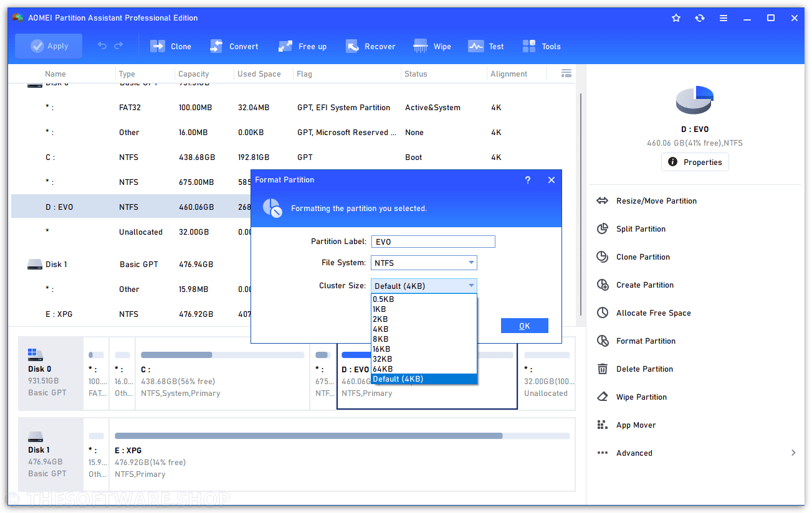
Task: Open the hamburger menu in title bar
Action: 724,18
